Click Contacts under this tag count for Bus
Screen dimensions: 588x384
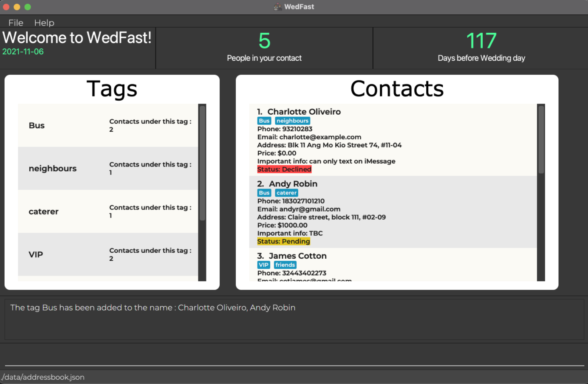(x=150, y=125)
